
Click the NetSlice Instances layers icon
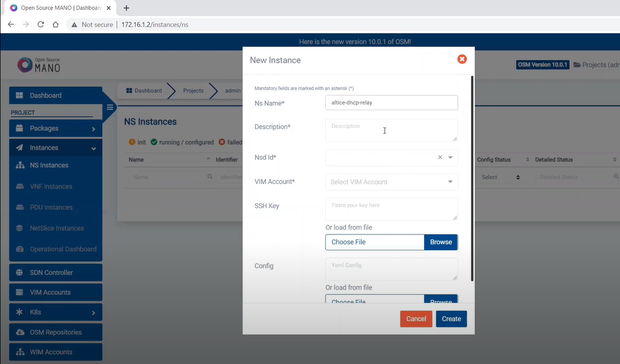tap(20, 228)
